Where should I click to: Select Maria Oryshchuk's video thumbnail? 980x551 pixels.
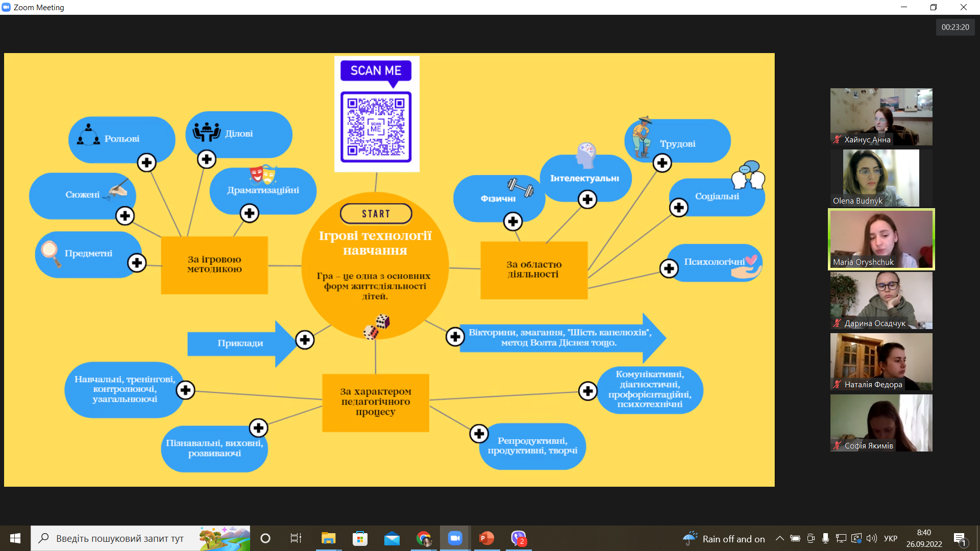[881, 239]
